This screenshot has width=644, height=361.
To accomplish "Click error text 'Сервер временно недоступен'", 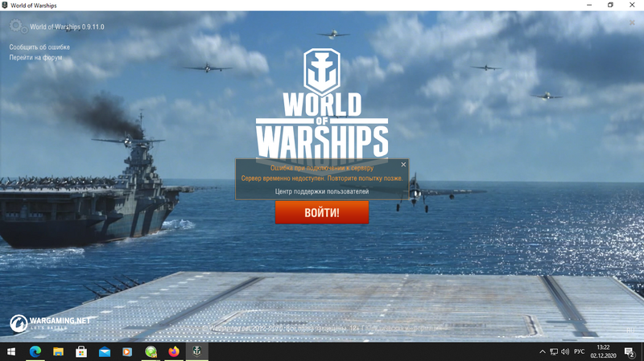I will coord(283,178).
